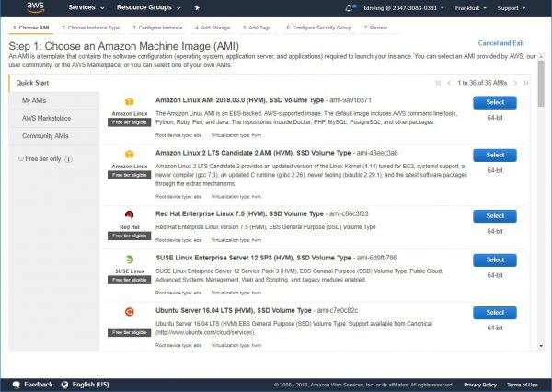Open the pin shortcuts icon

tap(197, 7)
